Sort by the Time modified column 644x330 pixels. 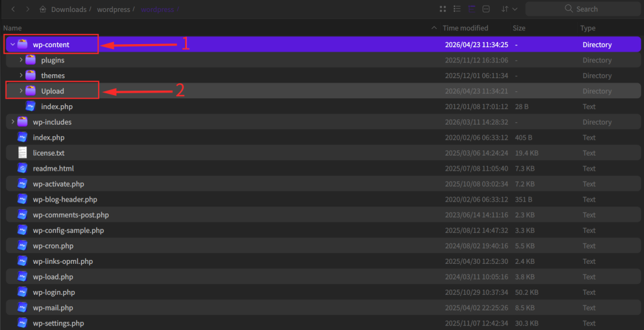click(465, 28)
